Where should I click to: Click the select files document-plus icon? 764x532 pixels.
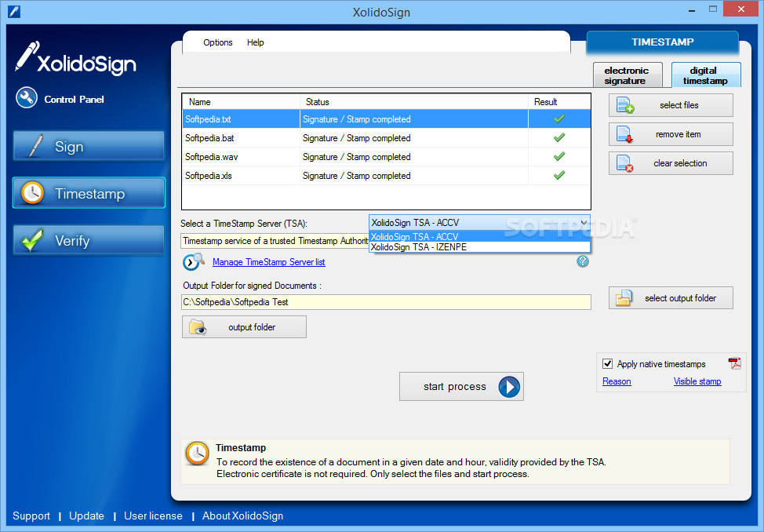pos(625,105)
